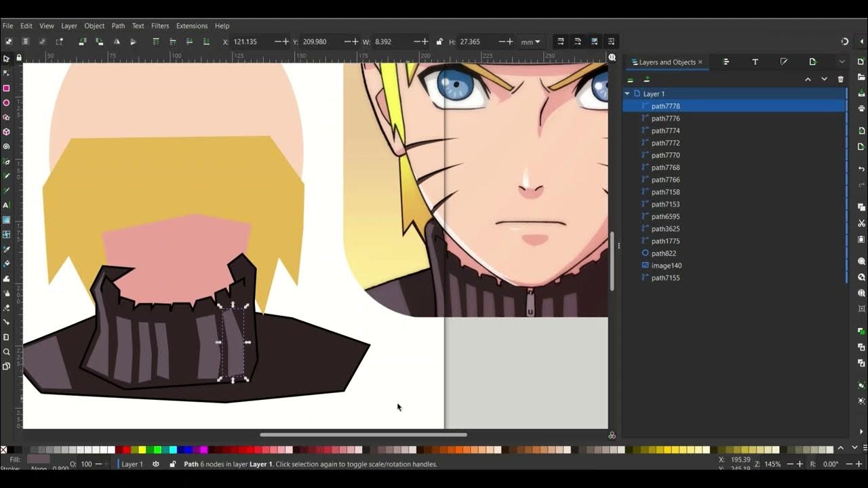Toggle move gradients with object
868x488 pixels.
594,41
